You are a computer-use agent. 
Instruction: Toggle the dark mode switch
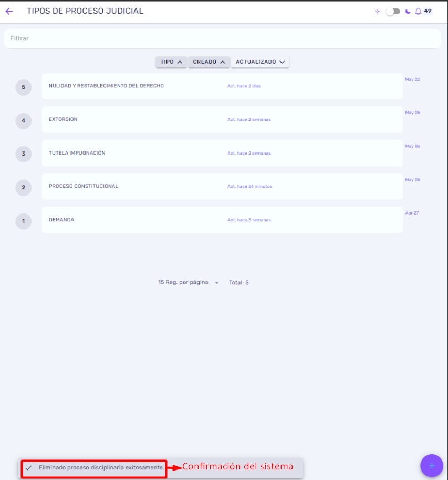point(393,12)
